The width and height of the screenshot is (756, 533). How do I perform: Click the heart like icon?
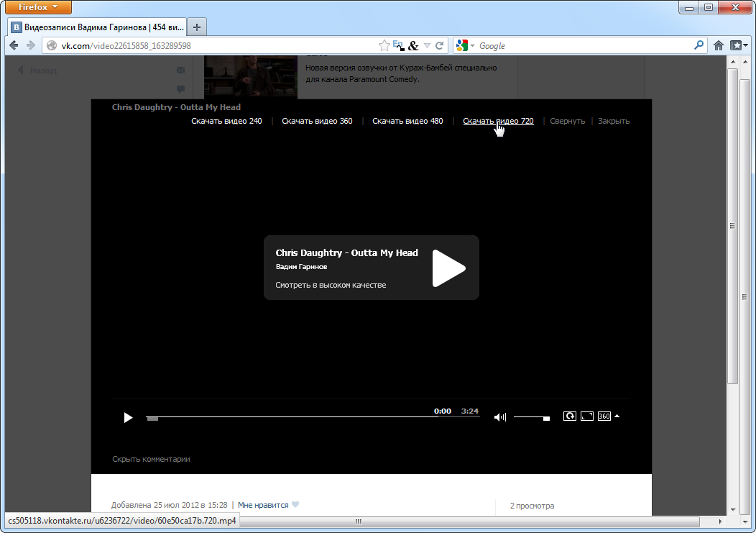click(295, 504)
